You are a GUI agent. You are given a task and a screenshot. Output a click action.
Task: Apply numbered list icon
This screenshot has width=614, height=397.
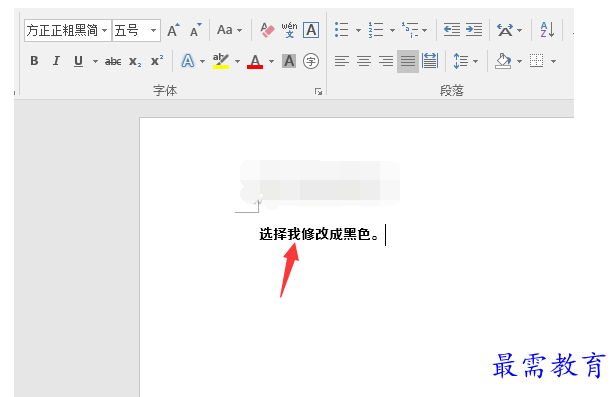(376, 30)
